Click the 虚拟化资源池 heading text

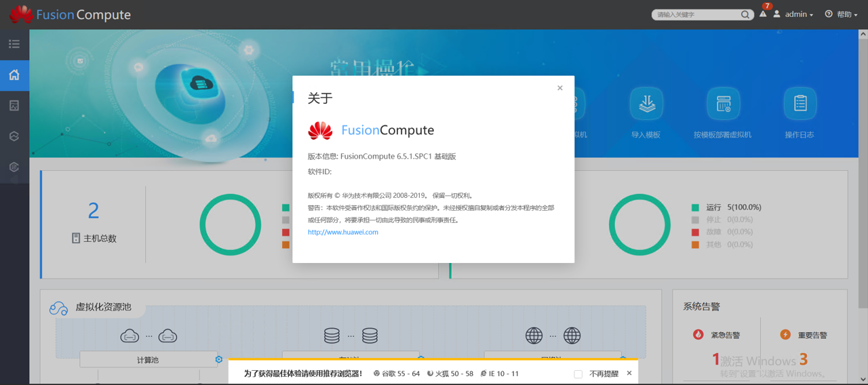103,307
